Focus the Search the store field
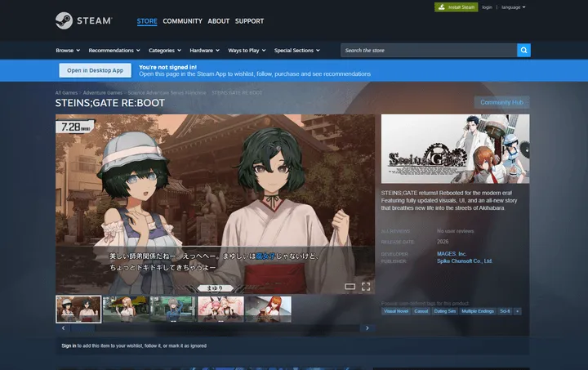This screenshot has height=370, width=588. [429, 51]
